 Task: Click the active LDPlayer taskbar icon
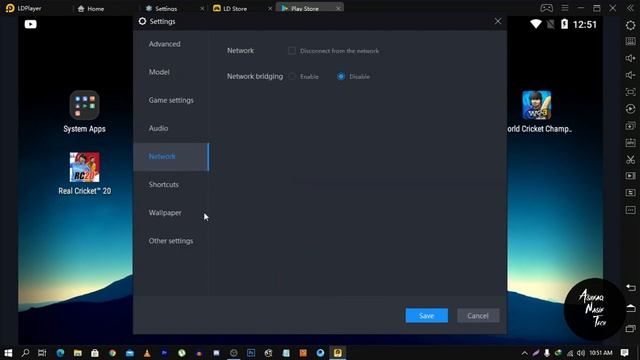click(338, 353)
